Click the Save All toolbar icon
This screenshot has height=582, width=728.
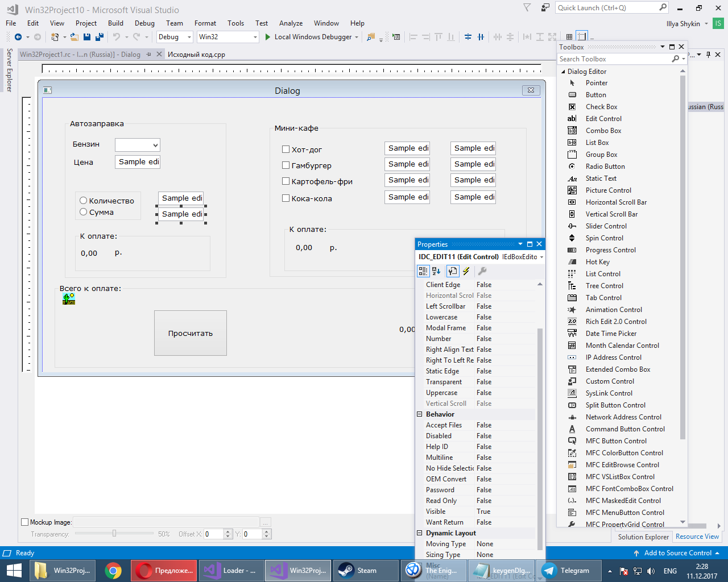click(100, 37)
